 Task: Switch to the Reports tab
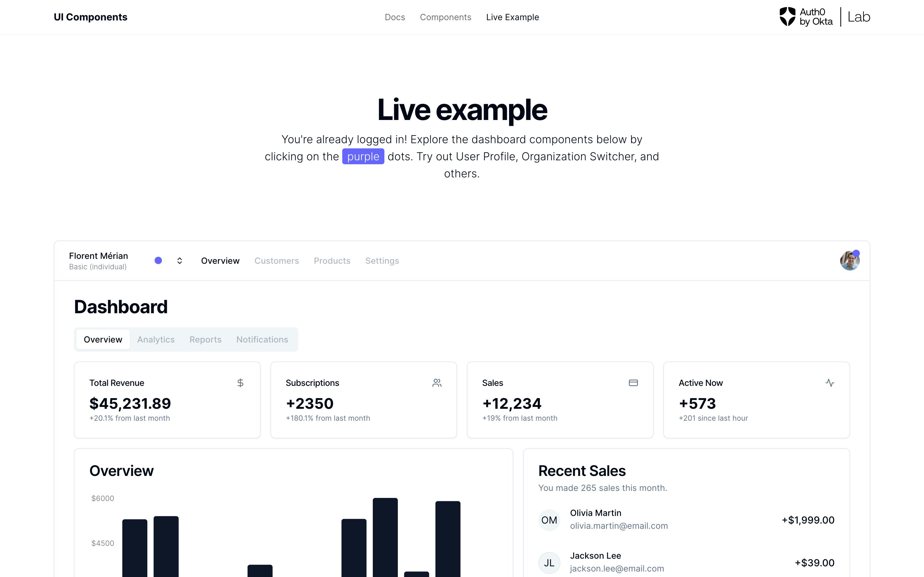coord(205,339)
